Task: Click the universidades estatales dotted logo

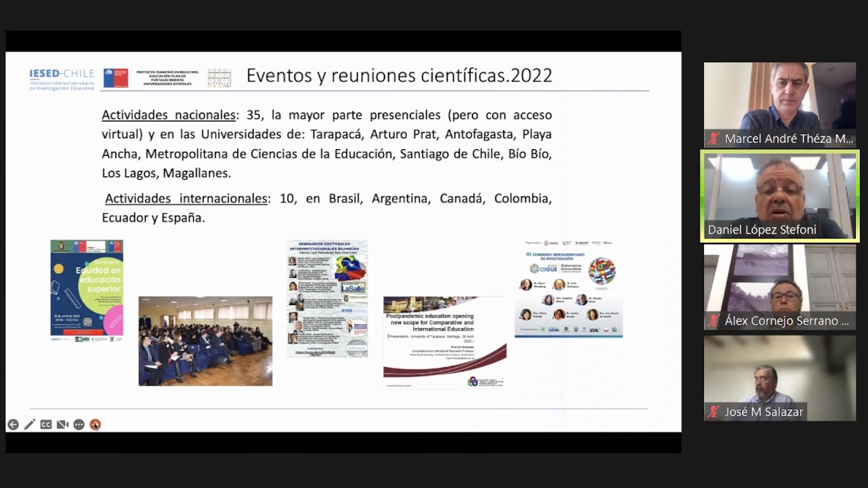Action: (x=219, y=78)
